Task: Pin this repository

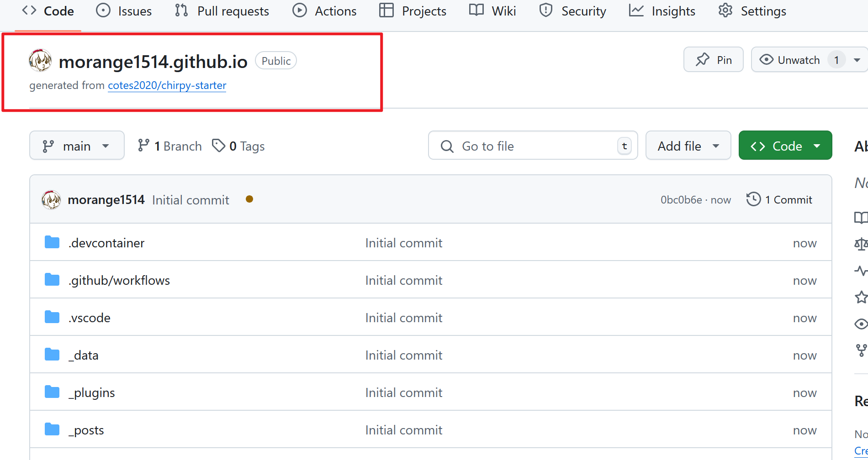Action: [714, 60]
